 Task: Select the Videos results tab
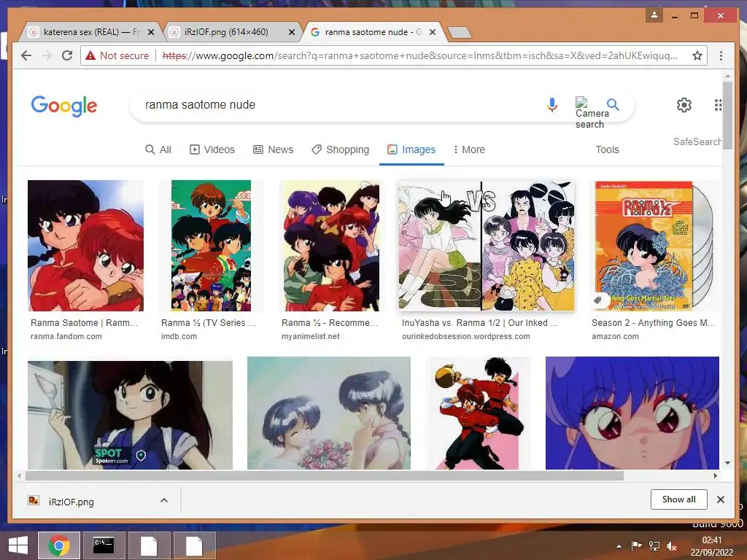tap(212, 149)
